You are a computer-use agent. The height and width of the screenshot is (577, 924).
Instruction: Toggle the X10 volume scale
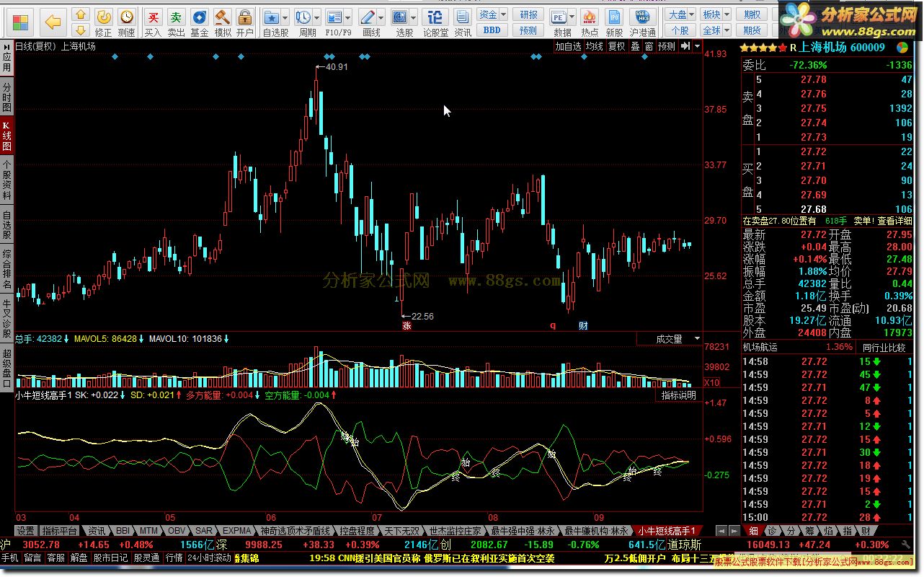point(711,382)
